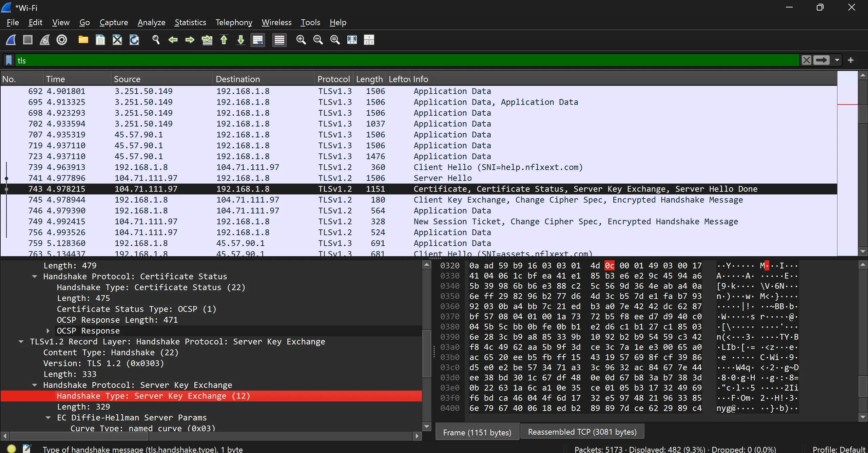This screenshot has height=453, width=868.
Task: Toggle auto-scroll during live capture
Action: tap(258, 40)
